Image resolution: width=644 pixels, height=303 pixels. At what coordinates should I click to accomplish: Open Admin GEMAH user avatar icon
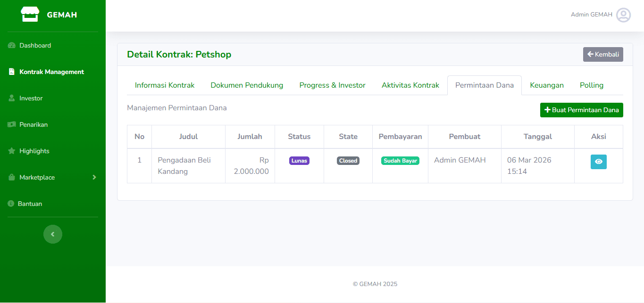[623, 15]
